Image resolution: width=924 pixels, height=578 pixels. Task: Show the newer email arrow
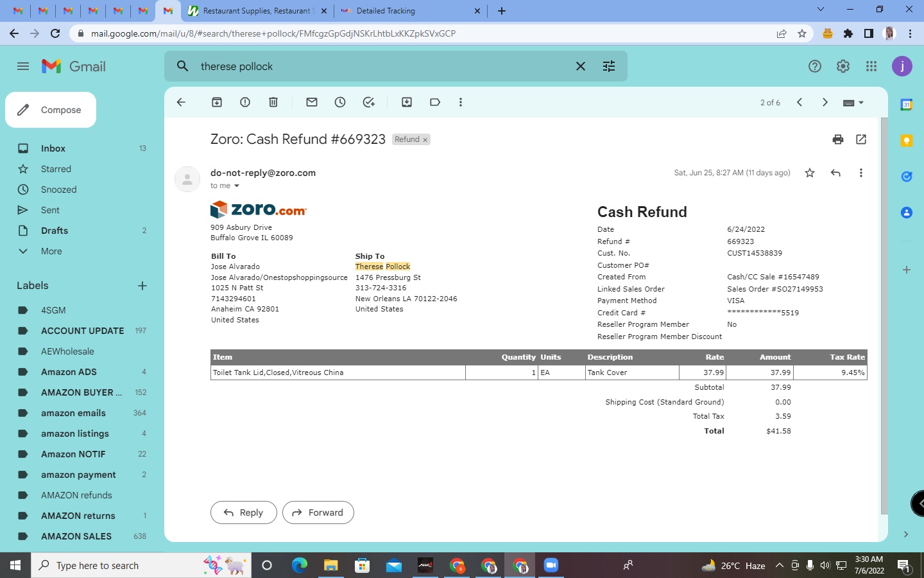click(x=800, y=102)
